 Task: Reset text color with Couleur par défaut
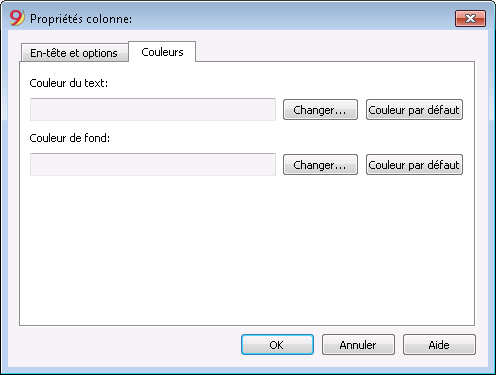click(414, 110)
